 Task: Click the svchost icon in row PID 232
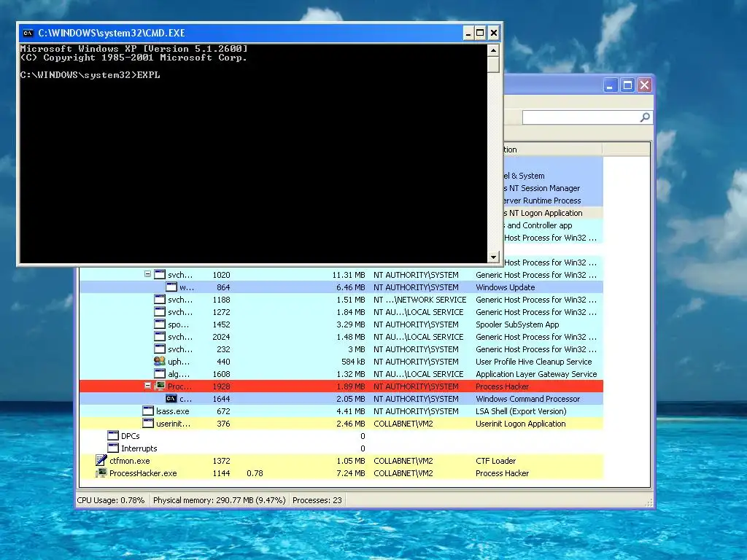pyautogui.click(x=160, y=349)
